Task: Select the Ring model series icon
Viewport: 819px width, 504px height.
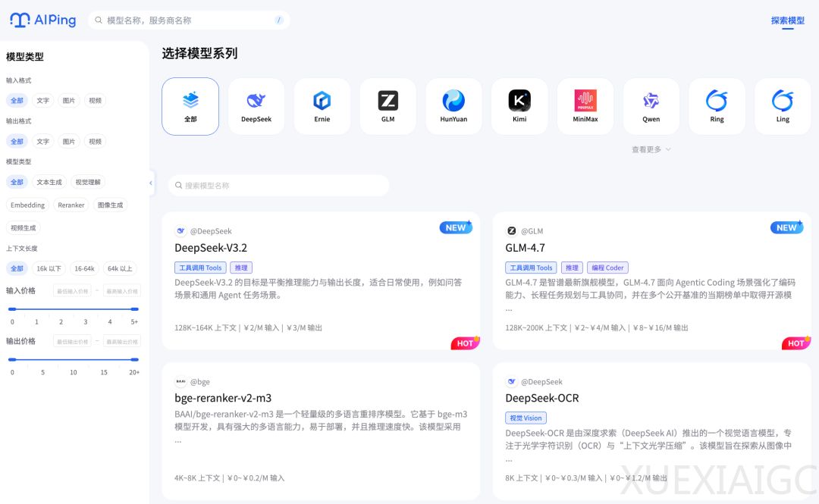Action: [x=717, y=105]
